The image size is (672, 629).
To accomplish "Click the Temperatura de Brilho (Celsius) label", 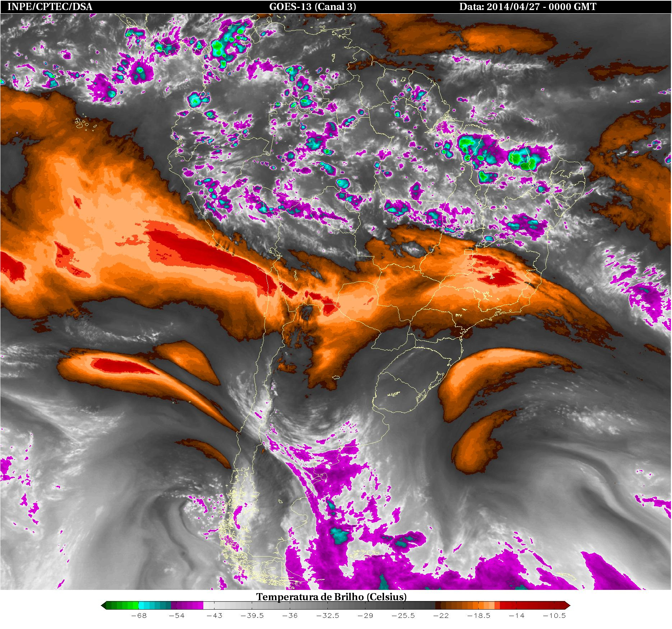I will (x=331, y=597).
